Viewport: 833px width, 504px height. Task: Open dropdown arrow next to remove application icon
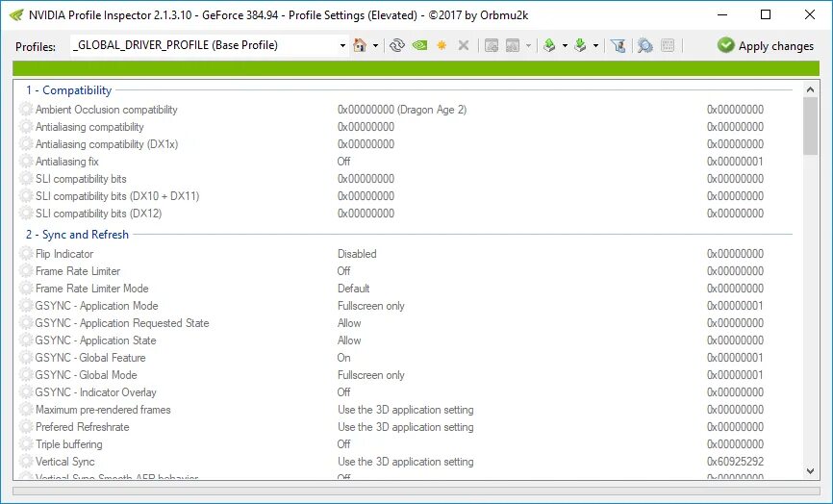coord(528,45)
